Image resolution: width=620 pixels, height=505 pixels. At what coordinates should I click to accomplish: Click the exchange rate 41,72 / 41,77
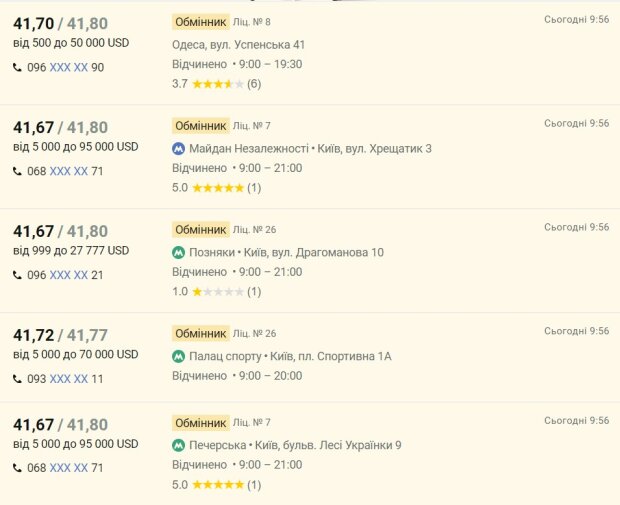[60, 335]
